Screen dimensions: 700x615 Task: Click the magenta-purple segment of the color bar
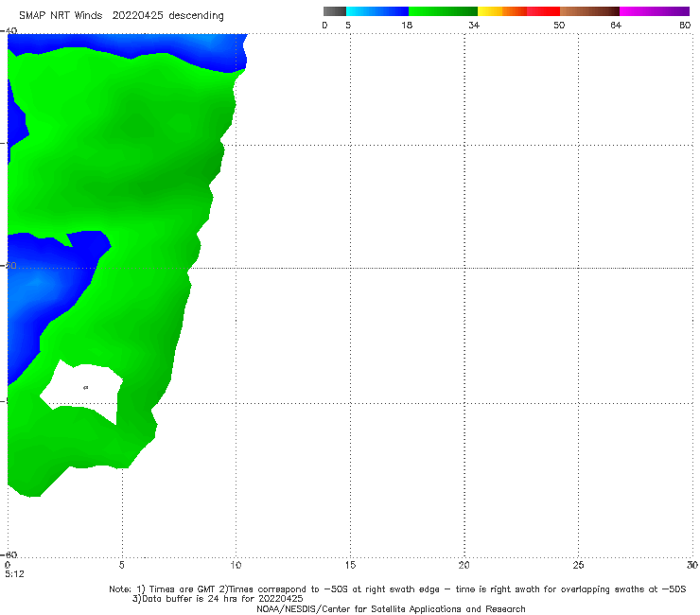tap(655, 11)
